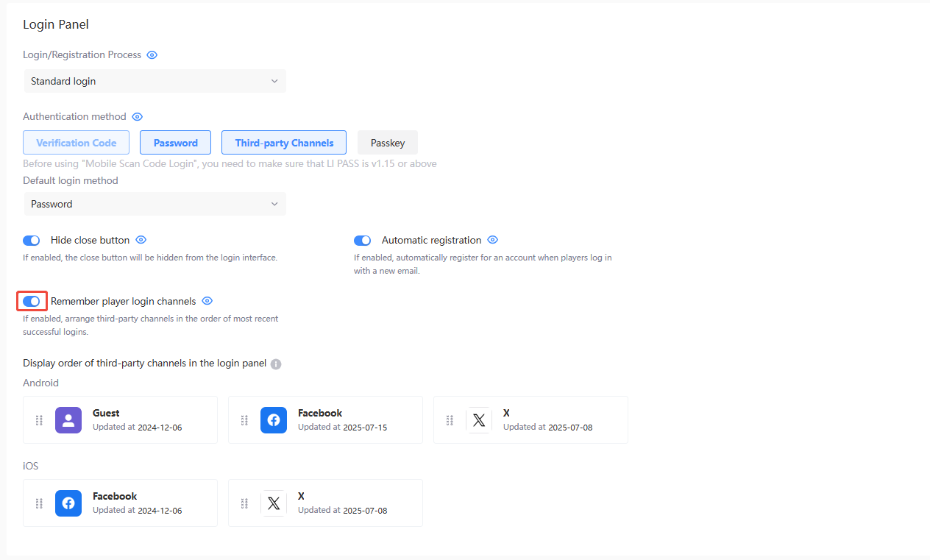The width and height of the screenshot is (930, 560).
Task: Click the eye icon next to Authentication method
Action: [x=137, y=116]
